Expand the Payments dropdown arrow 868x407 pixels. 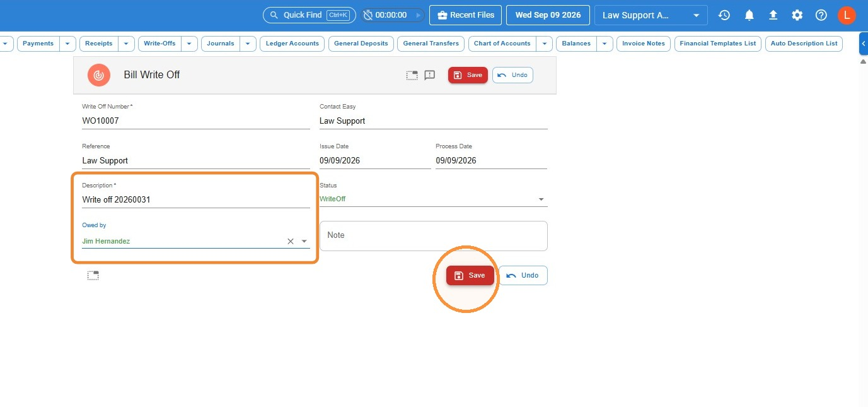(68, 44)
